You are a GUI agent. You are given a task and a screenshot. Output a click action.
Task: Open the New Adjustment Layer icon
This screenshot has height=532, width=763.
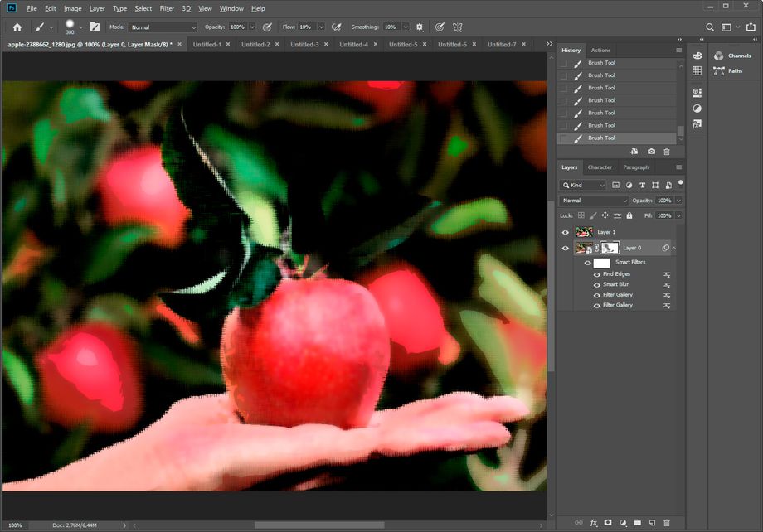point(624,522)
